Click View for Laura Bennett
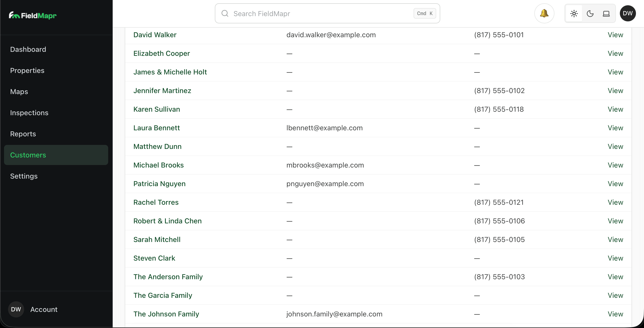Image resolution: width=644 pixels, height=328 pixels. 615,128
